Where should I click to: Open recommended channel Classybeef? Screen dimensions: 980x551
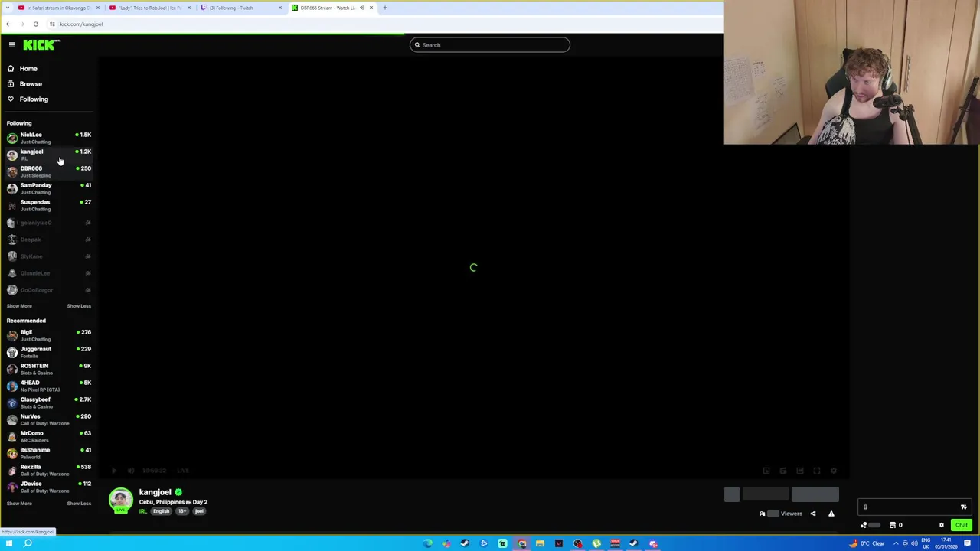point(49,403)
